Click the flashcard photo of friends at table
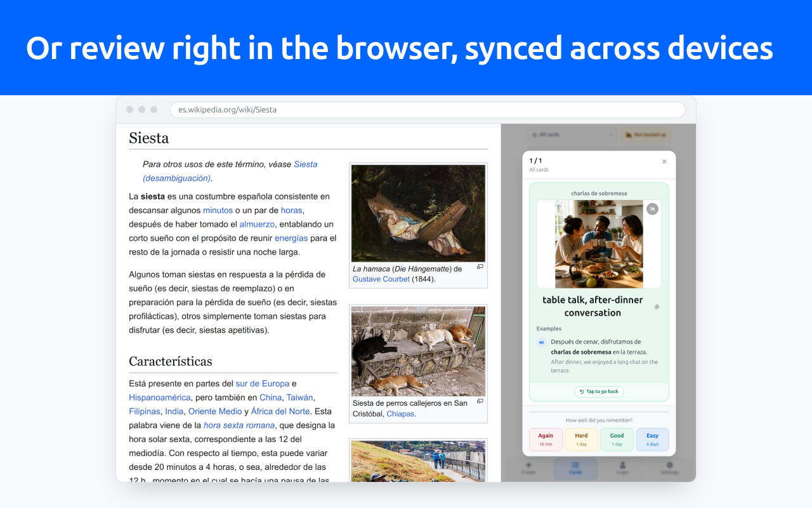 pyautogui.click(x=599, y=244)
